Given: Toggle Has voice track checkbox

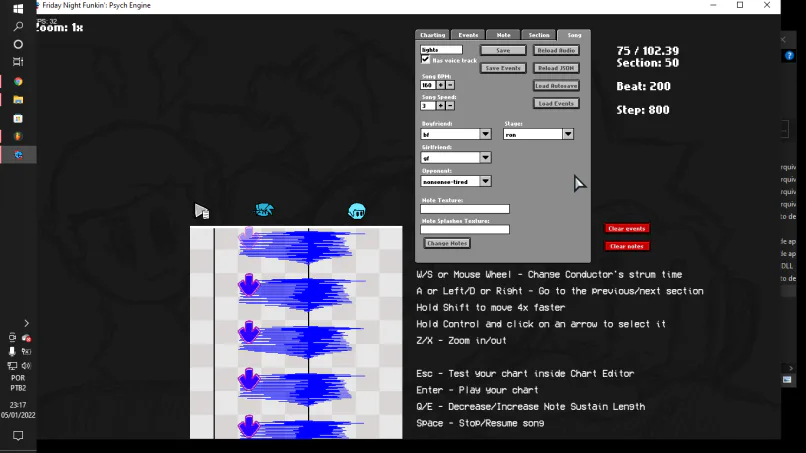Looking at the screenshot, I should click(x=426, y=60).
